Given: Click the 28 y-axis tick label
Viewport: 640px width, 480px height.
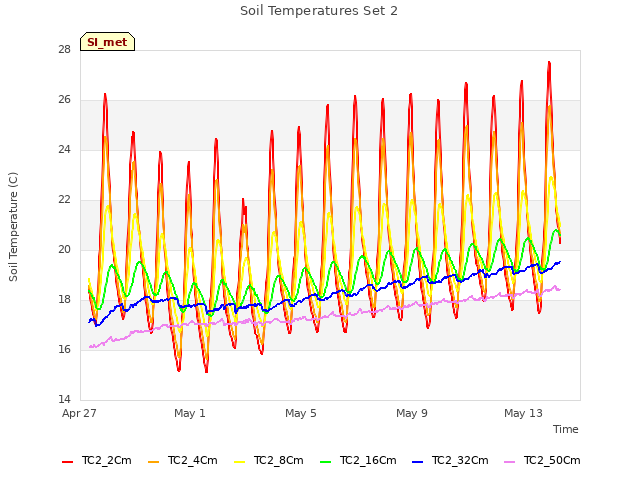Looking at the screenshot, I should coord(64,50).
